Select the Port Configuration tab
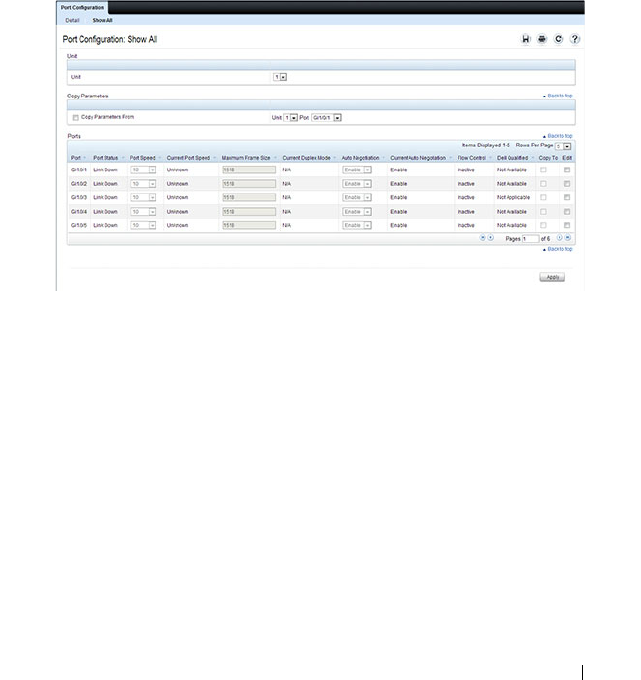This screenshot has height=680, width=641. [82, 7]
